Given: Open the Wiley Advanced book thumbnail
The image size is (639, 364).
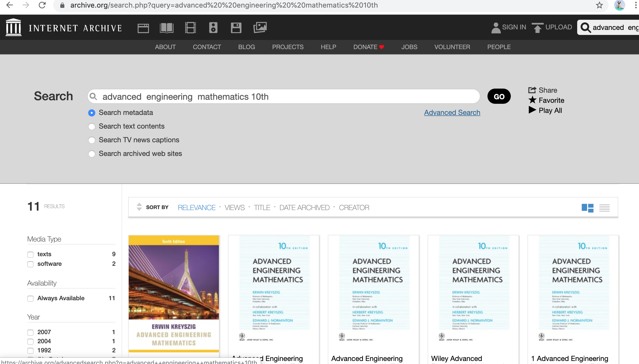Looking at the screenshot, I should [x=473, y=289].
